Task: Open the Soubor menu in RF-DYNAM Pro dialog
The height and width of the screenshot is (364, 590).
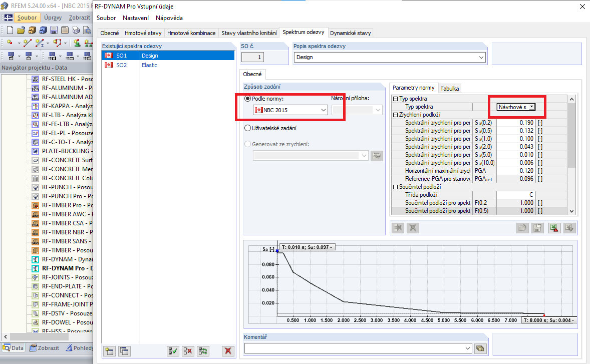Action: coord(106,18)
